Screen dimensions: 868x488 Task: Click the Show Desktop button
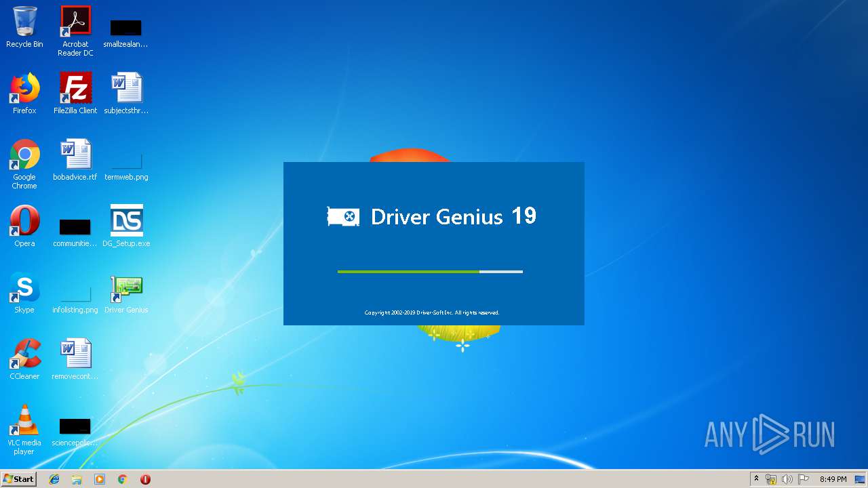coord(861,479)
